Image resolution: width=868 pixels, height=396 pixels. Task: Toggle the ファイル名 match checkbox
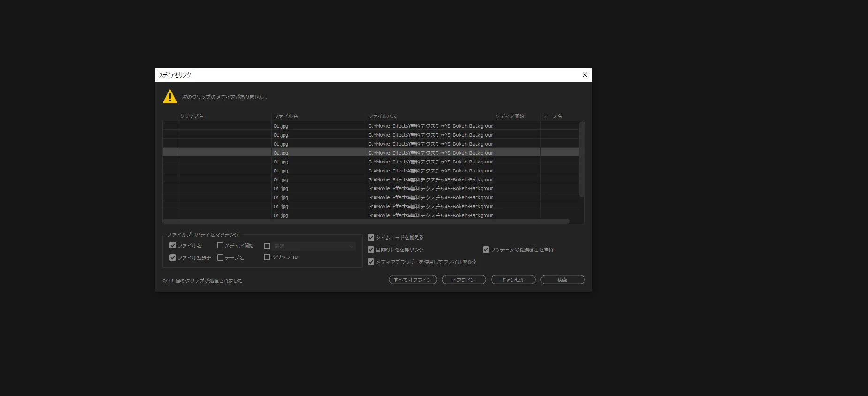click(173, 245)
